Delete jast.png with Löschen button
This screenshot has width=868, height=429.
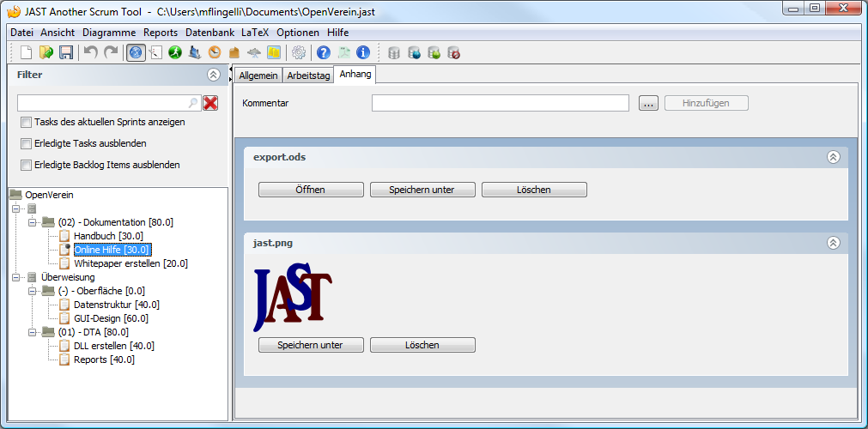pyautogui.click(x=422, y=345)
